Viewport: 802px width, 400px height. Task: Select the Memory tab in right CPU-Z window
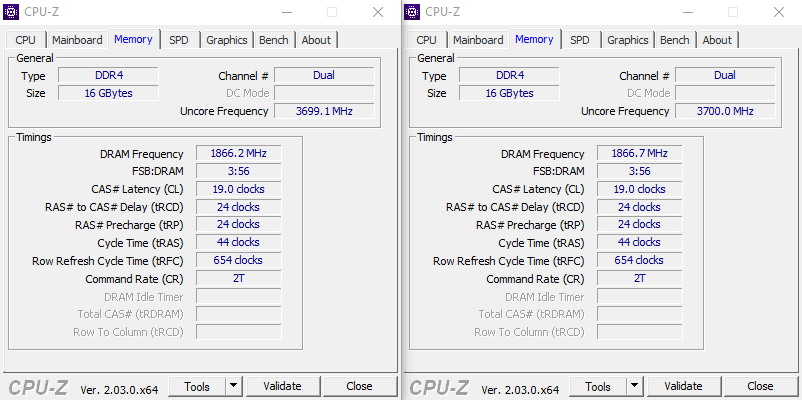(x=534, y=39)
